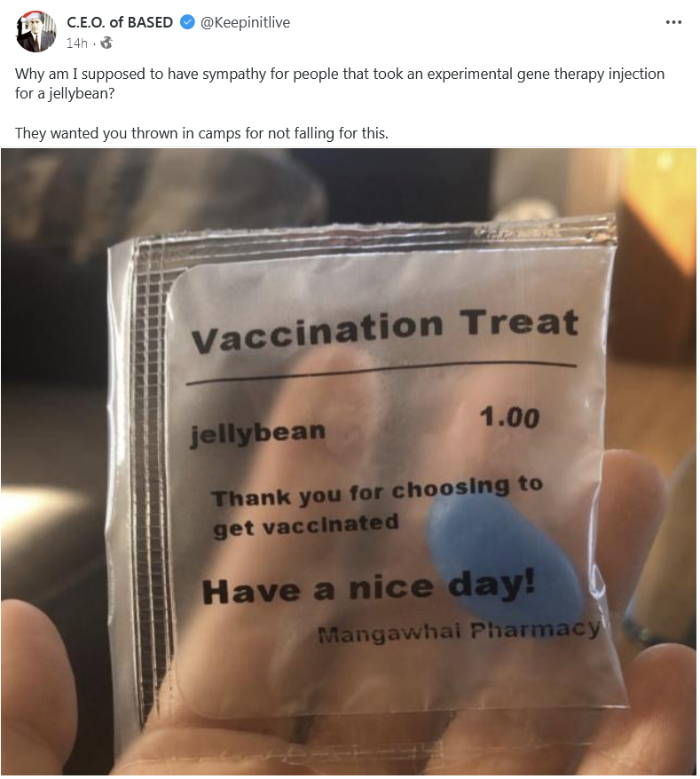Click the 'They wanted you thrown in camps' line
This screenshot has height=779, width=700.
tap(201, 133)
